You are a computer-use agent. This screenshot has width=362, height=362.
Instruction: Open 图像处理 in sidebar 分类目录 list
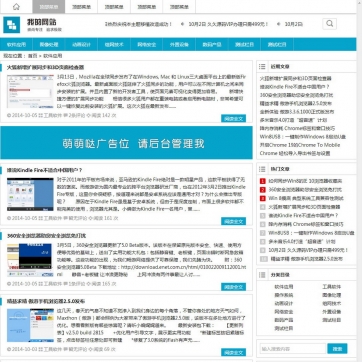click(x=332, y=295)
